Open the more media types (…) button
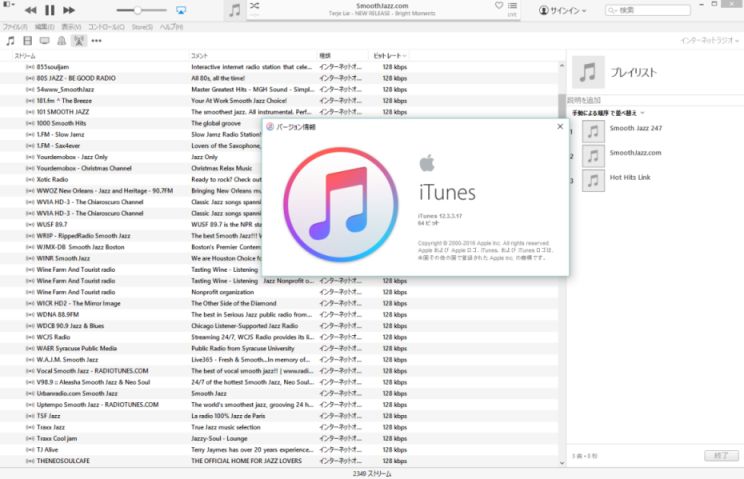 click(x=96, y=41)
